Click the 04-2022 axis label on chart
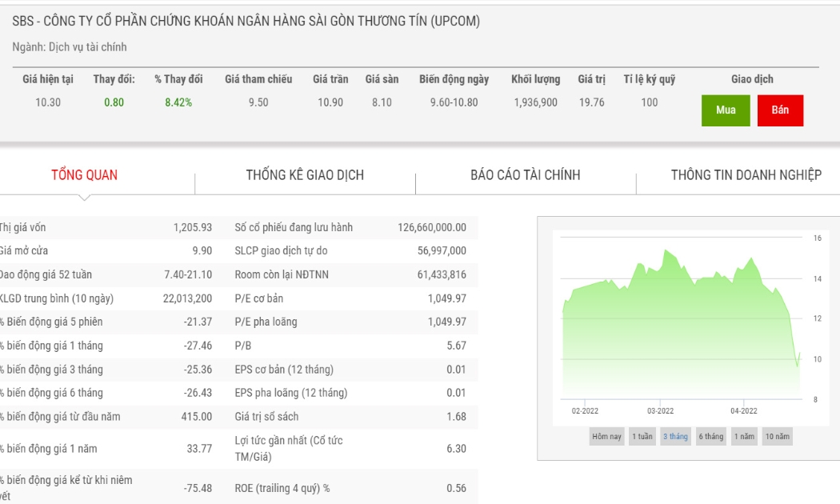The width and height of the screenshot is (840, 504). coord(743,411)
